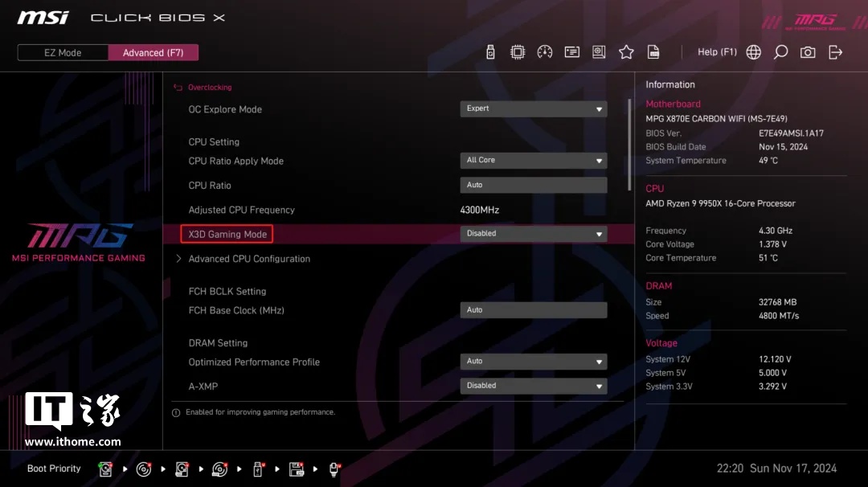Select the hard disk boot device with green check

tap(105, 469)
